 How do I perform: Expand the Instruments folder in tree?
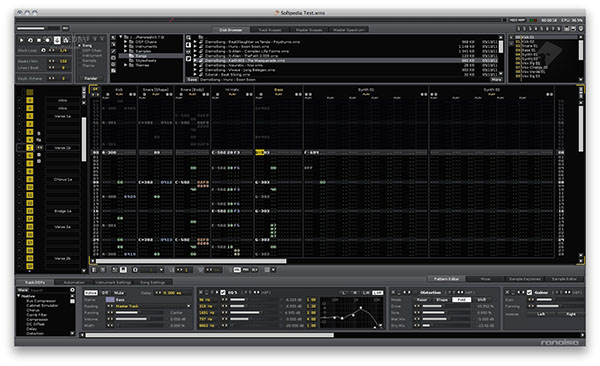[126, 46]
